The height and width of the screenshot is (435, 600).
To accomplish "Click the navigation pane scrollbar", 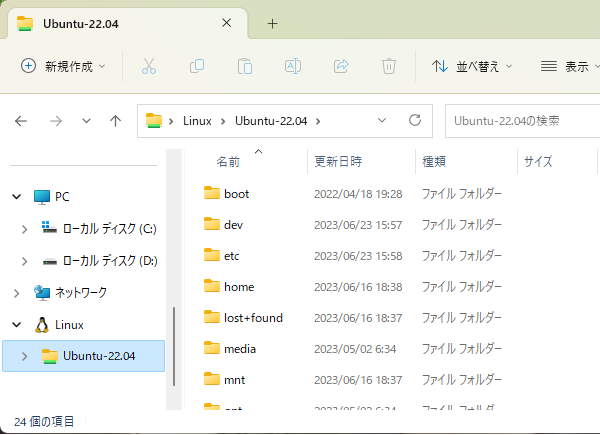I will (x=174, y=346).
